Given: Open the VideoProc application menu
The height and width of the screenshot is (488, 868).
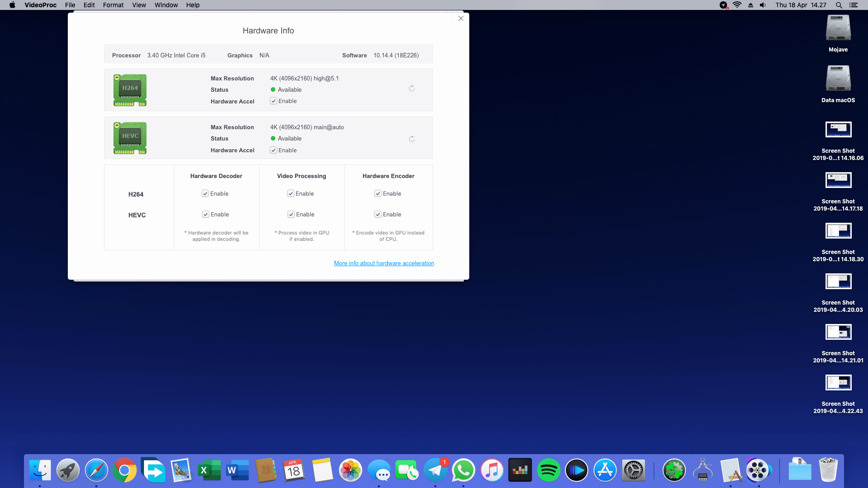Looking at the screenshot, I should click(x=40, y=5).
